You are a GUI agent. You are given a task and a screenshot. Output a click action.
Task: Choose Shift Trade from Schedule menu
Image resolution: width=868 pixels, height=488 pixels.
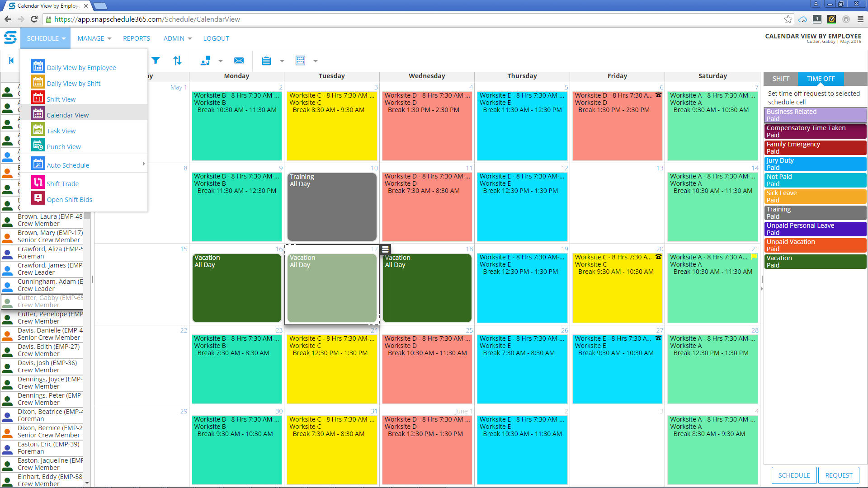point(62,184)
